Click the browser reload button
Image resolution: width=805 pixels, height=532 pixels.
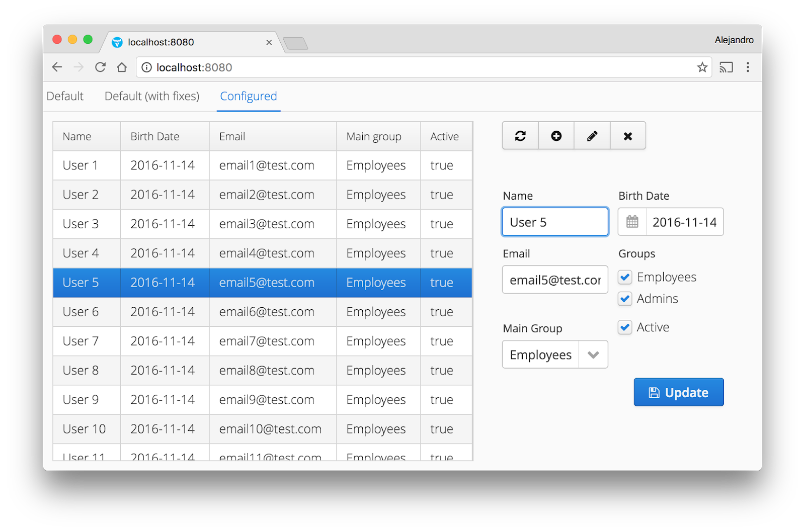(x=100, y=67)
